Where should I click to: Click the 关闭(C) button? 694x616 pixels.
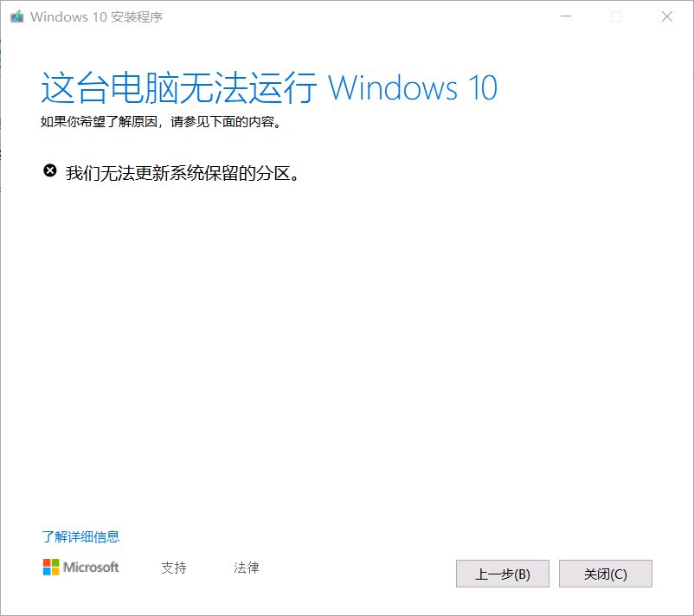(x=606, y=574)
